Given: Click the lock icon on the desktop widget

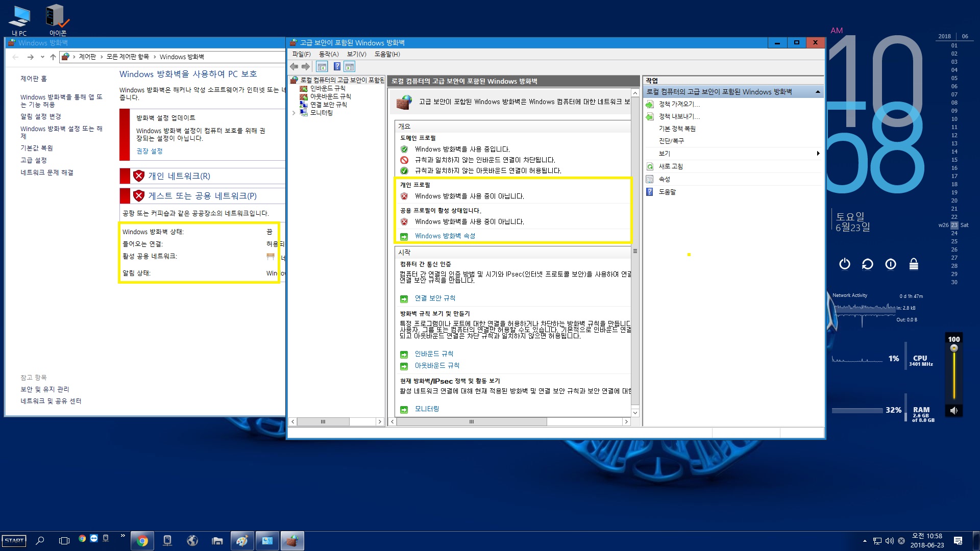Looking at the screenshot, I should pyautogui.click(x=914, y=264).
